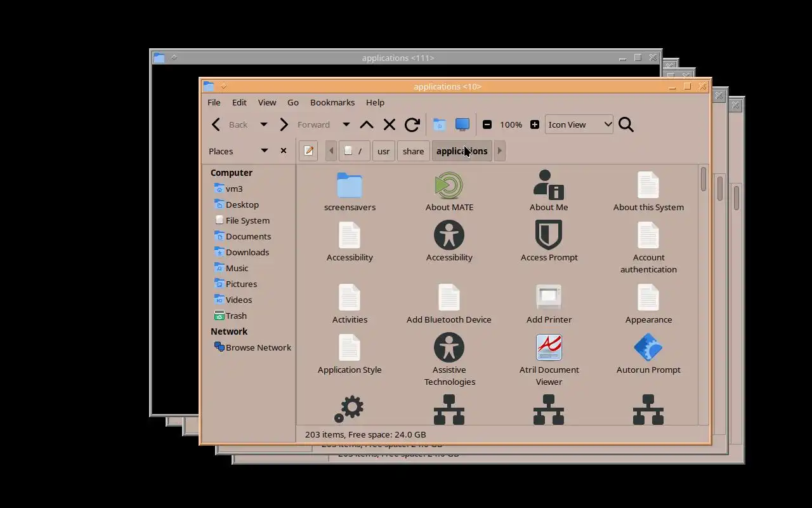Bring the applications <111> window forward by its title
This screenshot has height=508, width=812.
398,58
